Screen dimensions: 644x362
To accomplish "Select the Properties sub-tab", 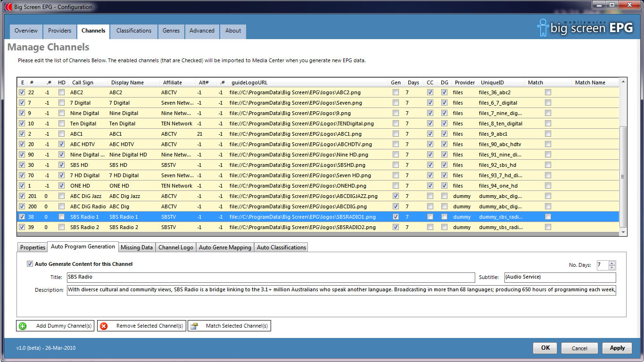I will [33, 247].
